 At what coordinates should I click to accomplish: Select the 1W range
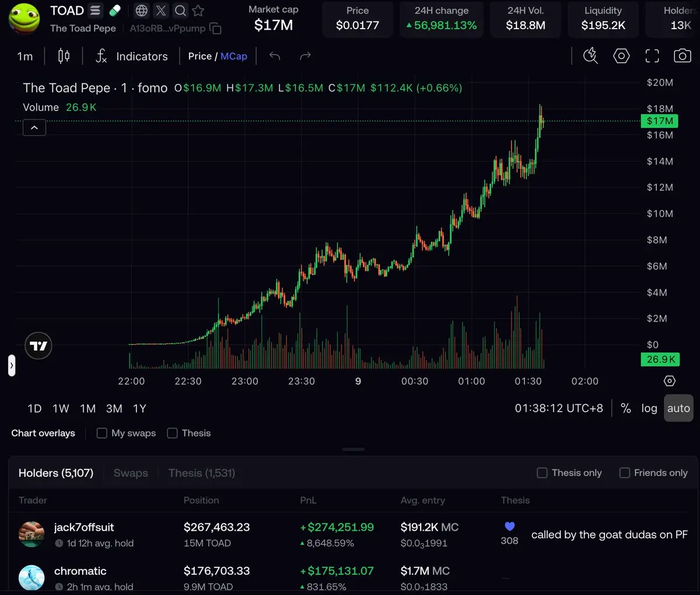(61, 408)
